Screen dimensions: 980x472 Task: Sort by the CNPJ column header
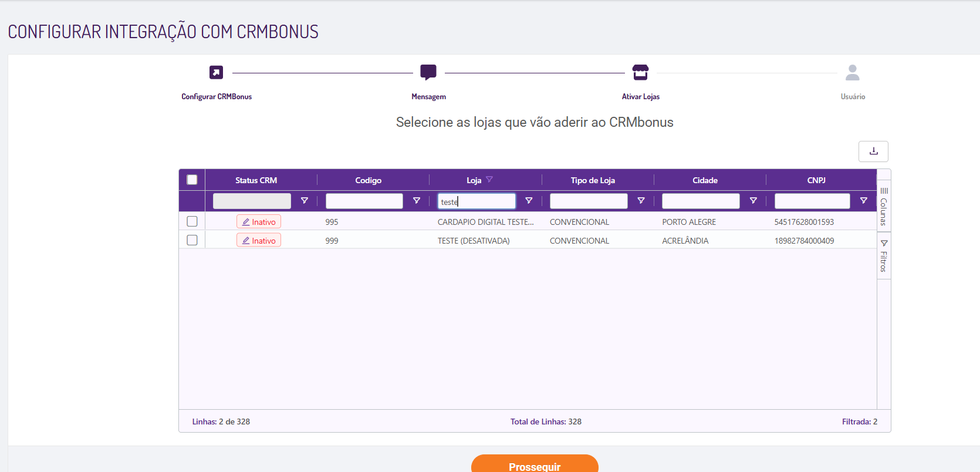tap(816, 180)
